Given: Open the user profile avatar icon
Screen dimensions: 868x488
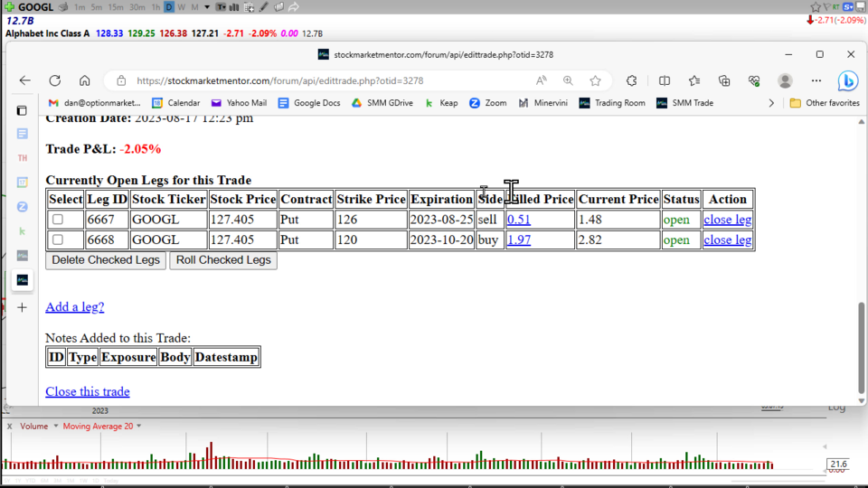Looking at the screenshot, I should tap(785, 80).
